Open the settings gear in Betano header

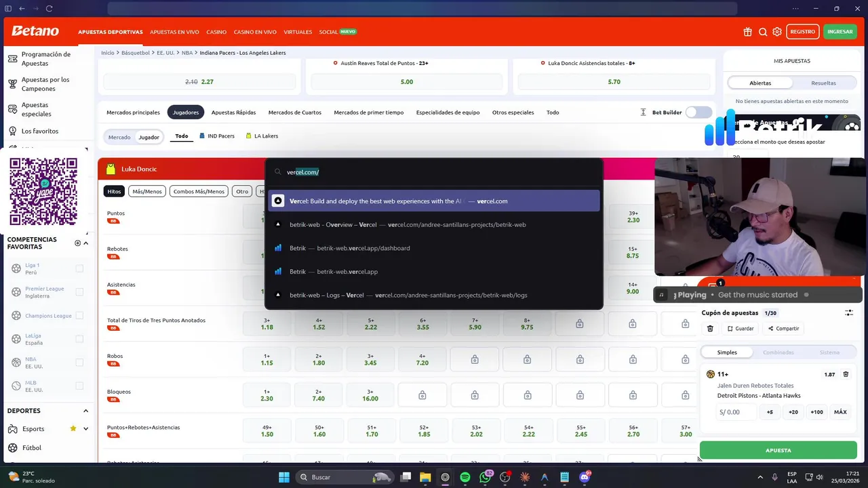777,32
